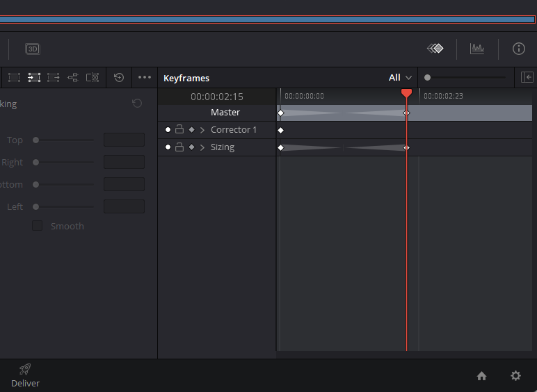The width and height of the screenshot is (537, 392).
Task: Lock the Corrector 1 track
Action: point(179,129)
